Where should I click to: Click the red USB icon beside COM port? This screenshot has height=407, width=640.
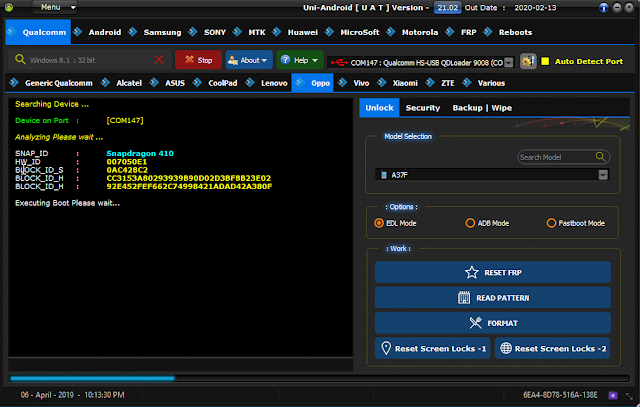(x=339, y=62)
